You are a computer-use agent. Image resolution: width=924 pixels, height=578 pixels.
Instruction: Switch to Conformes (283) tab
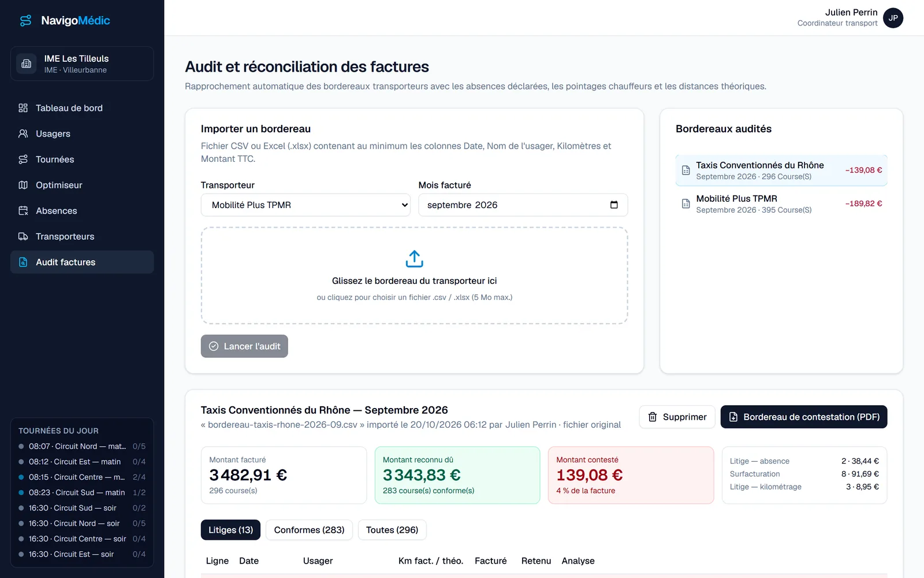pos(309,530)
